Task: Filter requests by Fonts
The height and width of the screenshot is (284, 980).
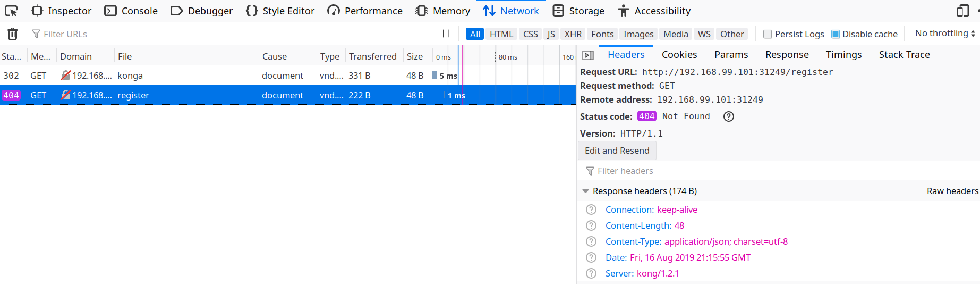Action: (602, 34)
